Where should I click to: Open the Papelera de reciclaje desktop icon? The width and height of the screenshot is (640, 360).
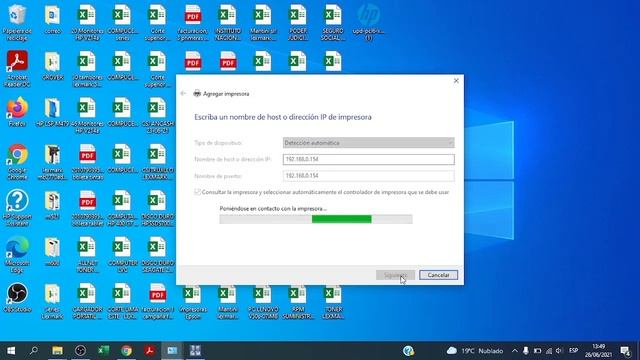(17, 22)
